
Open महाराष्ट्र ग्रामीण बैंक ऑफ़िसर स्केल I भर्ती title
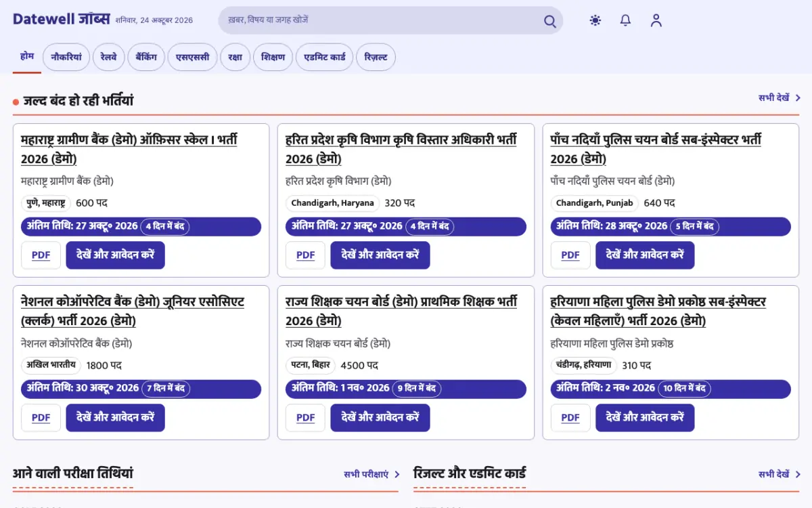tap(129, 149)
